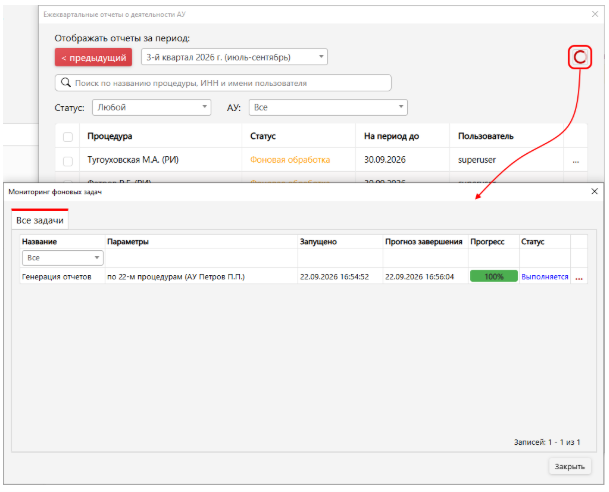Switch to the Все задачи tab
Screen dimensions: 609x492
[x=40, y=220]
